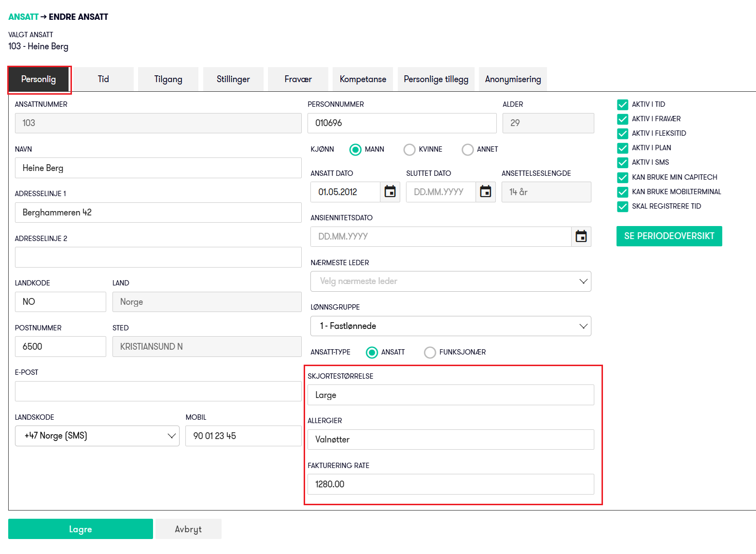Open calendar picker for Ansatt dato

click(x=390, y=192)
